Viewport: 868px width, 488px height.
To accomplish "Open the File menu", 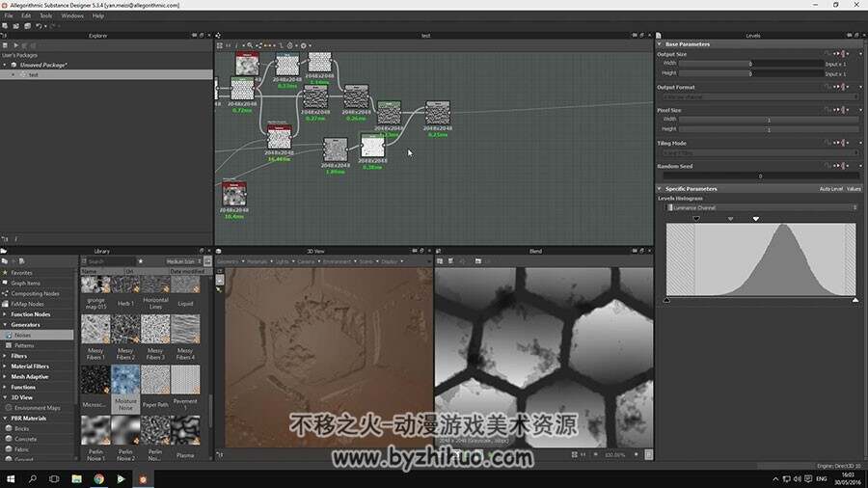I will [x=9, y=16].
